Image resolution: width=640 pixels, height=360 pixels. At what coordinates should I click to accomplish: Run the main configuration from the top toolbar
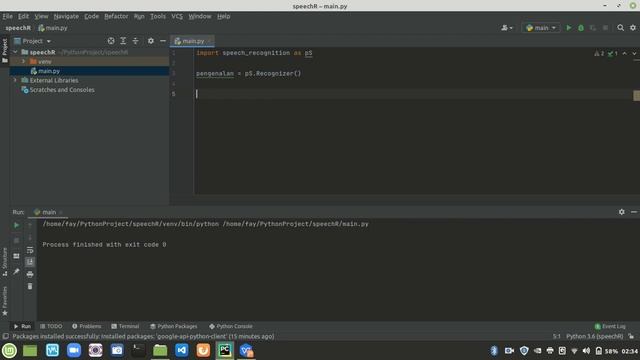coord(569,28)
